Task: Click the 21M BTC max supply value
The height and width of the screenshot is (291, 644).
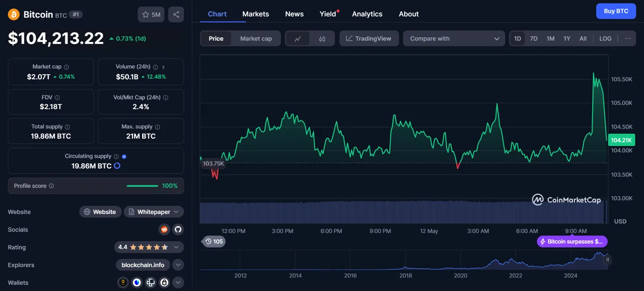Action: [x=141, y=136]
